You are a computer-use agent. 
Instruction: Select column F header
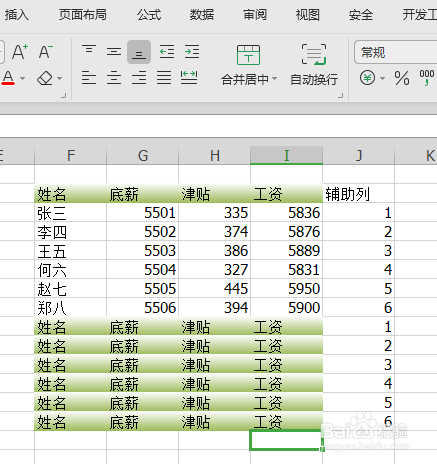pyautogui.click(x=71, y=155)
